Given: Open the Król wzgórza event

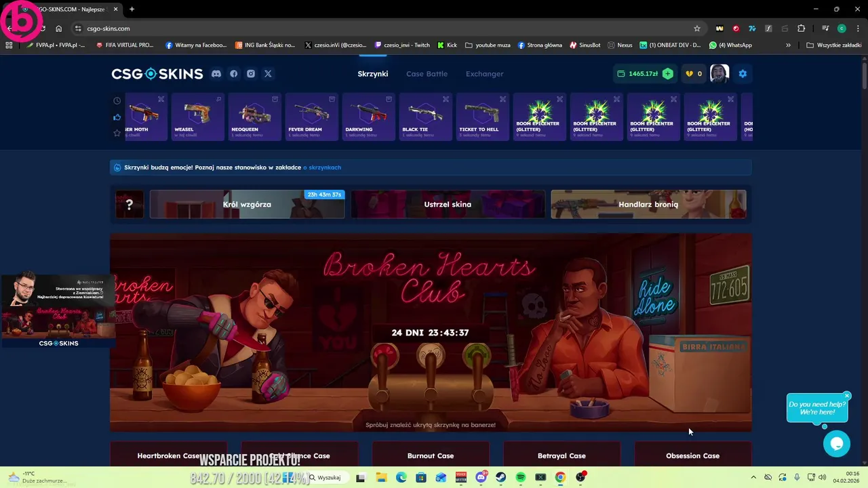Looking at the screenshot, I should pyautogui.click(x=247, y=204).
